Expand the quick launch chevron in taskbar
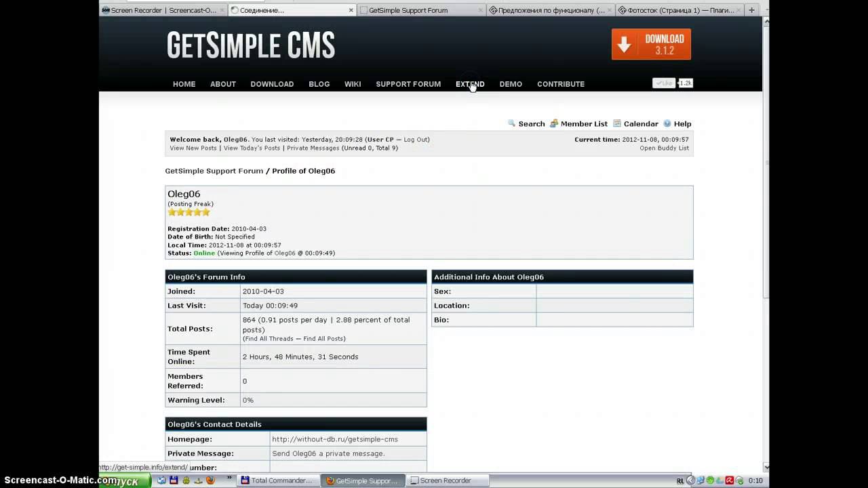 [x=230, y=479]
